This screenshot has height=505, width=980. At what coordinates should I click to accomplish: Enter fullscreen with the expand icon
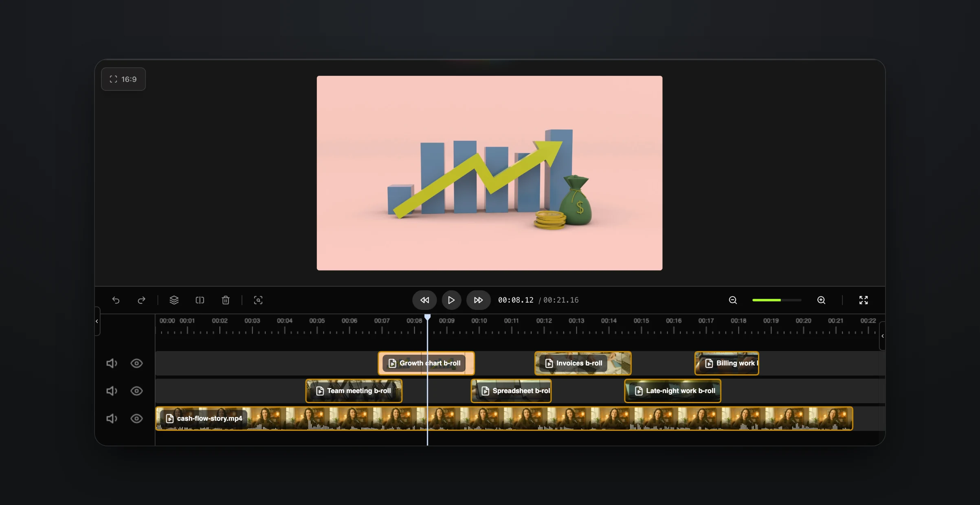pyautogui.click(x=864, y=300)
